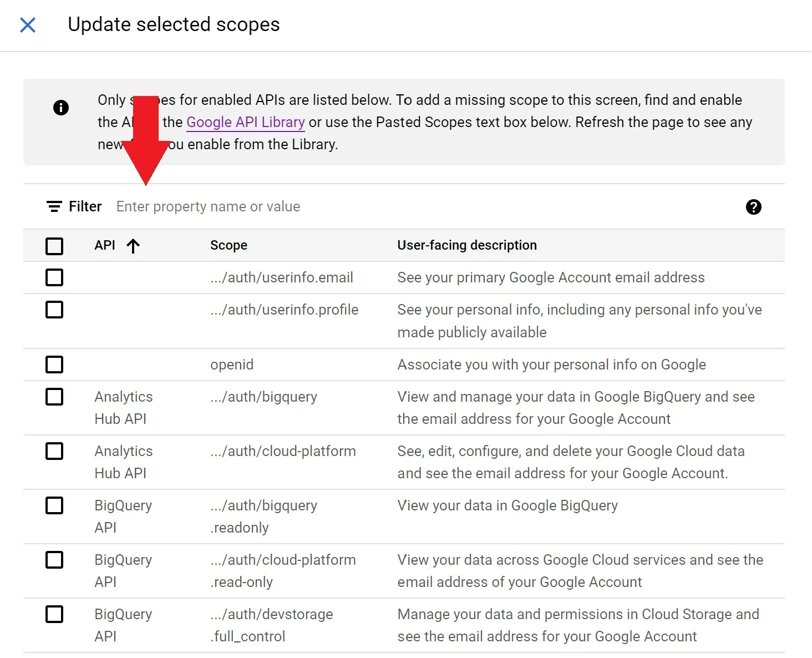Image resolution: width=812 pixels, height=658 pixels.
Task: Open the Google API Library link
Action: click(x=245, y=122)
